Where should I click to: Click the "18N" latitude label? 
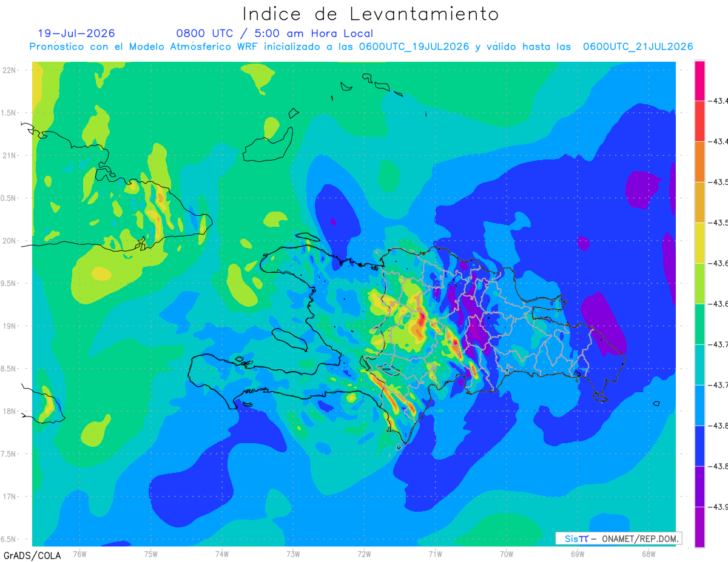point(10,411)
